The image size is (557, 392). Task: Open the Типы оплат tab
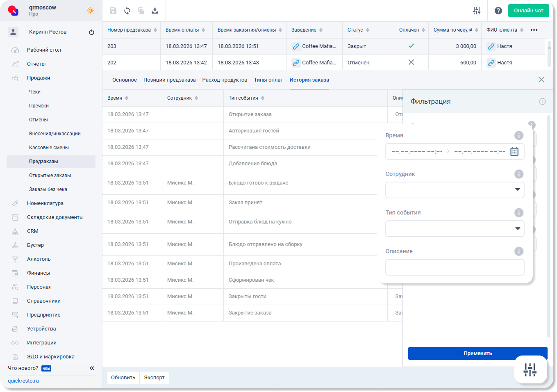point(268,80)
